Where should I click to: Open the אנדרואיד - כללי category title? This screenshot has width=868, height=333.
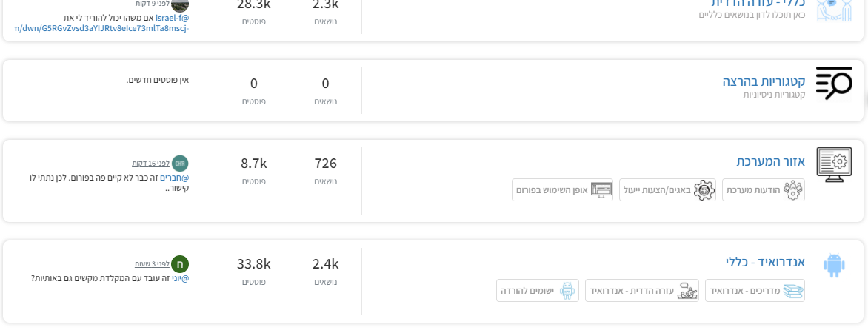click(766, 262)
